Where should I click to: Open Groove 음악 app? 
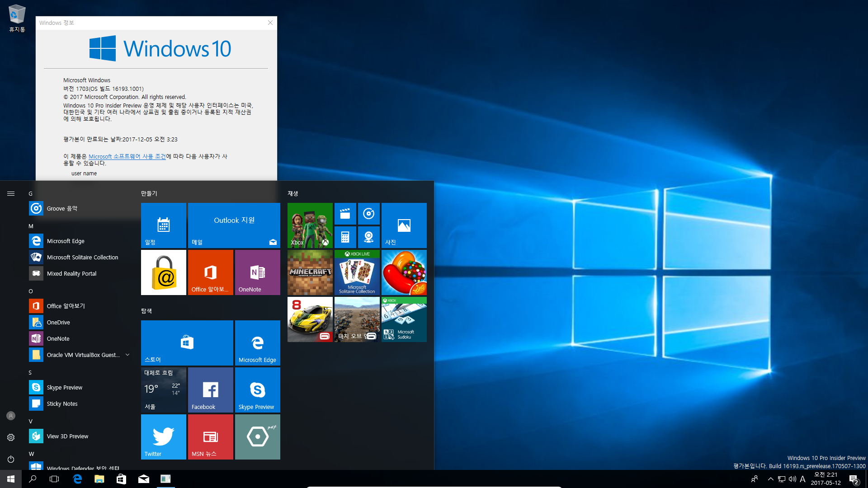(x=62, y=208)
